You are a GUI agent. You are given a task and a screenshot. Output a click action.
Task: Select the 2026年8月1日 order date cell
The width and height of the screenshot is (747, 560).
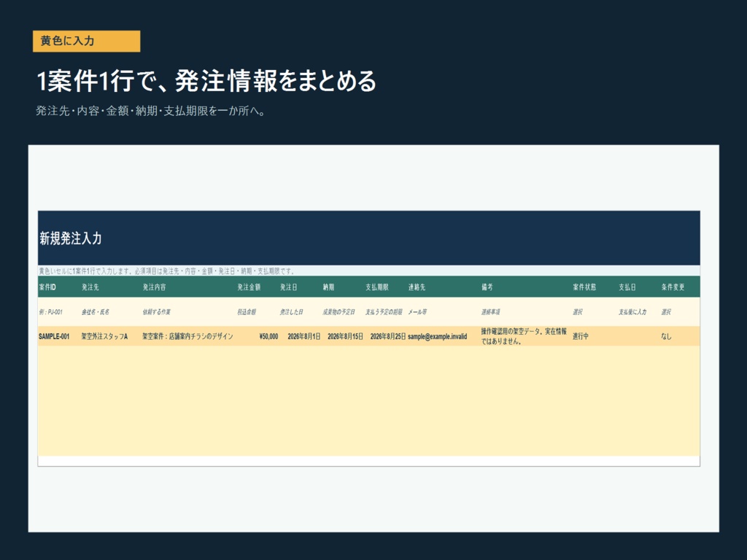click(x=304, y=336)
